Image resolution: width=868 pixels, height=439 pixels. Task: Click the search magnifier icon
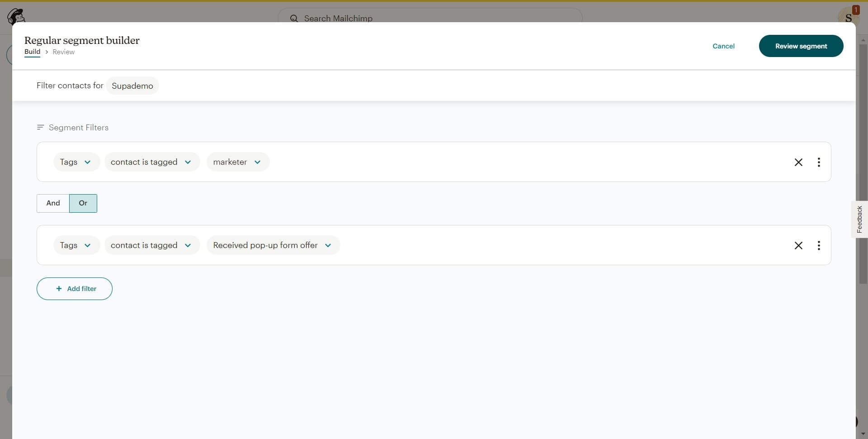(294, 19)
